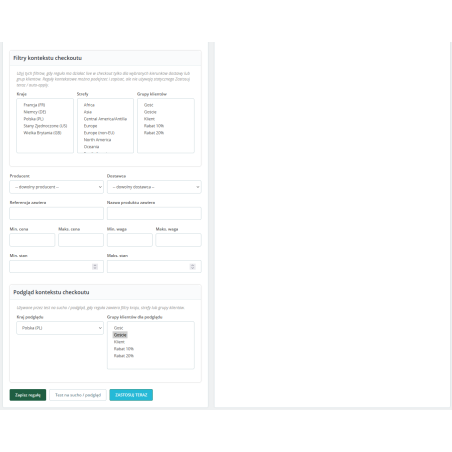
Task: Click the Maks. stan spinner arrows
Action: [192, 267]
